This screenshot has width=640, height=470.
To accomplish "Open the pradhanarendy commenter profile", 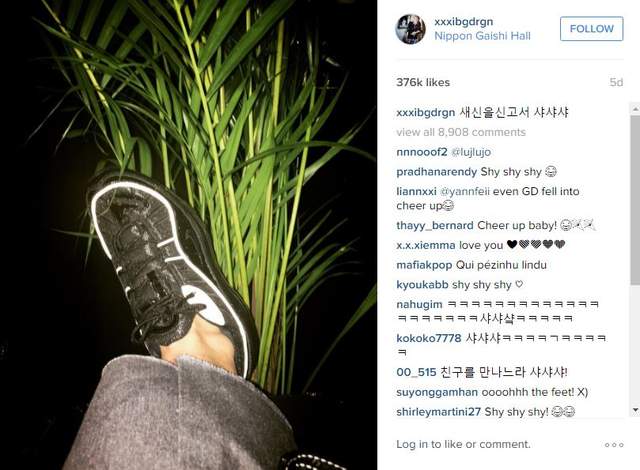I will 436,172.
